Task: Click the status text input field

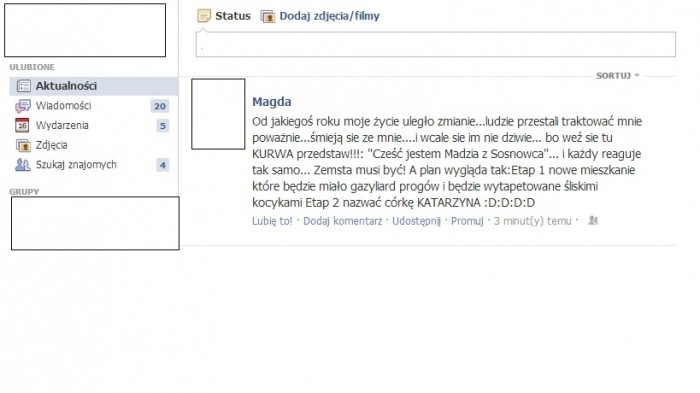Action: point(435,44)
